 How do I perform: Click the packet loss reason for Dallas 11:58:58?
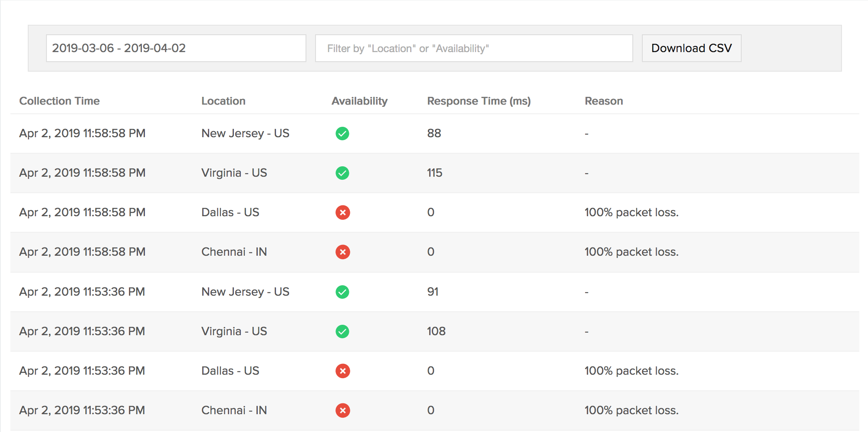[x=631, y=212]
